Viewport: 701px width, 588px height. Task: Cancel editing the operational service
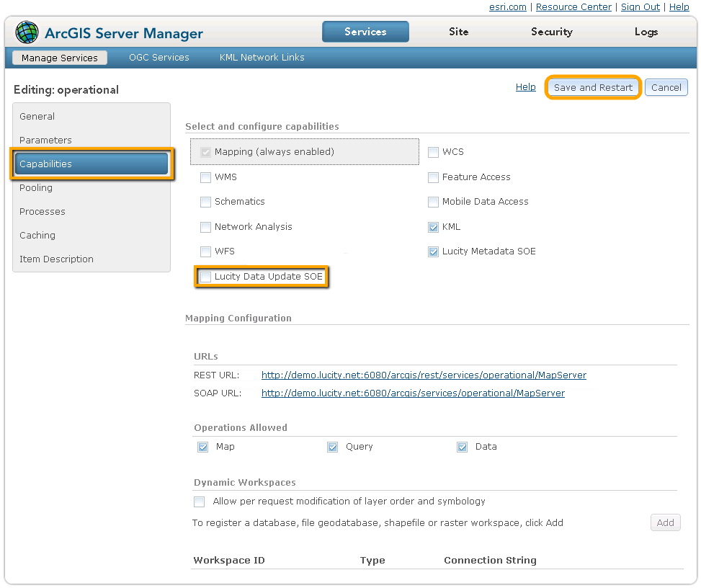tap(666, 87)
